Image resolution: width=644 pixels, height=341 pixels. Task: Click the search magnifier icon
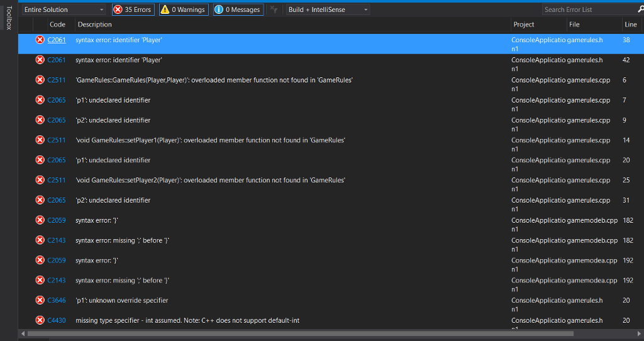tap(640, 9)
